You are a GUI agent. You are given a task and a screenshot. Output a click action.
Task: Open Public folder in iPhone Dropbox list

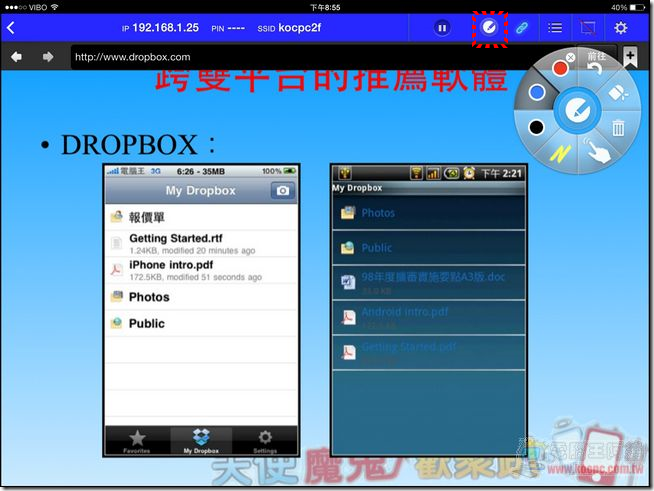tap(202, 323)
